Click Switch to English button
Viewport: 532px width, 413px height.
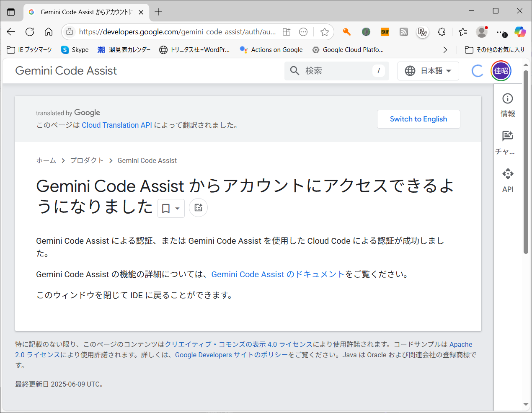[x=418, y=119]
